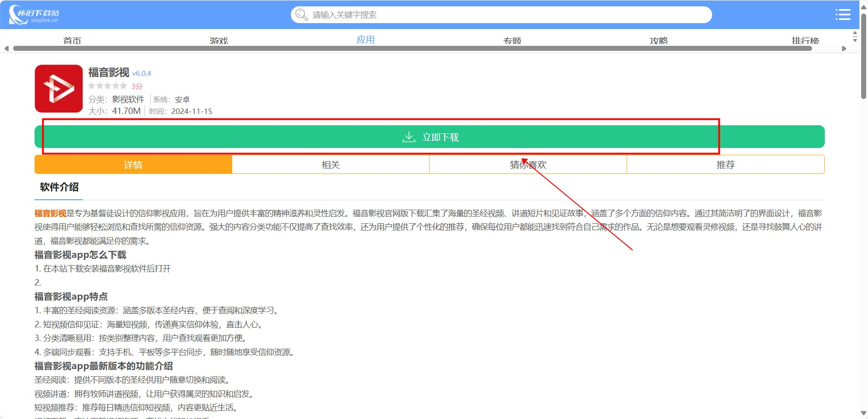The width and height of the screenshot is (868, 419).
Task: Switch to the 详情 tab
Action: coord(133,164)
